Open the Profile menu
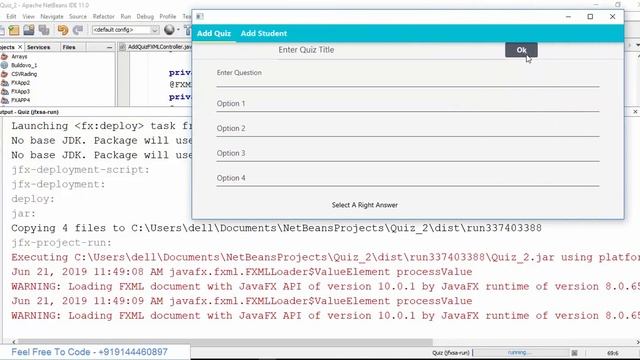This screenshot has width=640, height=360. (168, 16)
